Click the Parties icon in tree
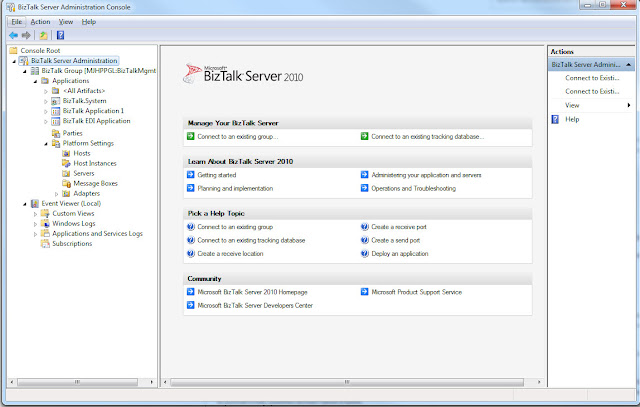 pyautogui.click(x=56, y=133)
